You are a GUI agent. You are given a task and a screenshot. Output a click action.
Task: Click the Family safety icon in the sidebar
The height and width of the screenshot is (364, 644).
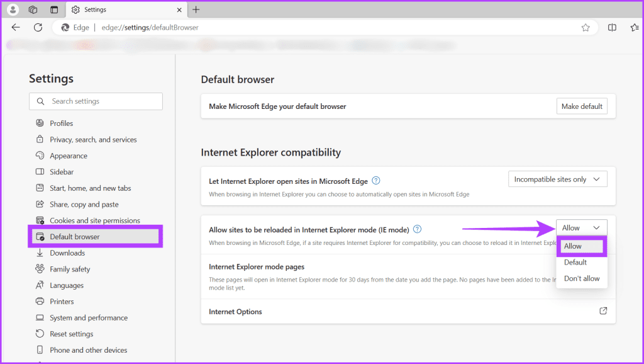tap(39, 269)
